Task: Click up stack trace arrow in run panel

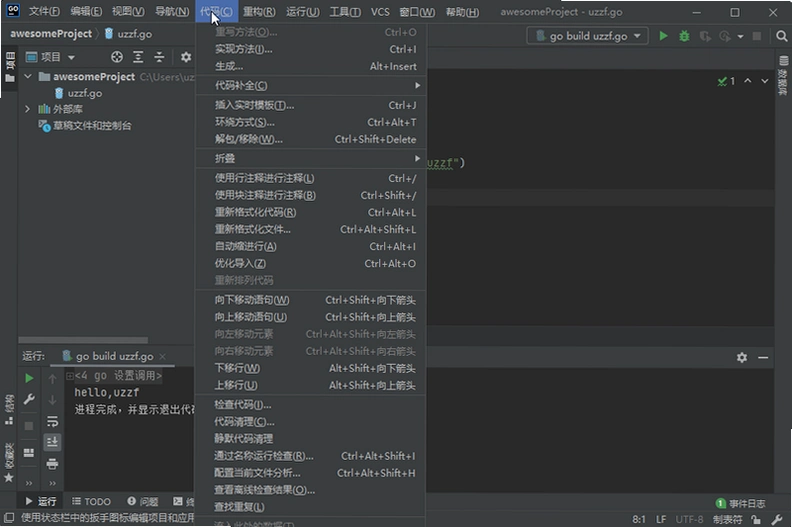Action: click(x=52, y=378)
